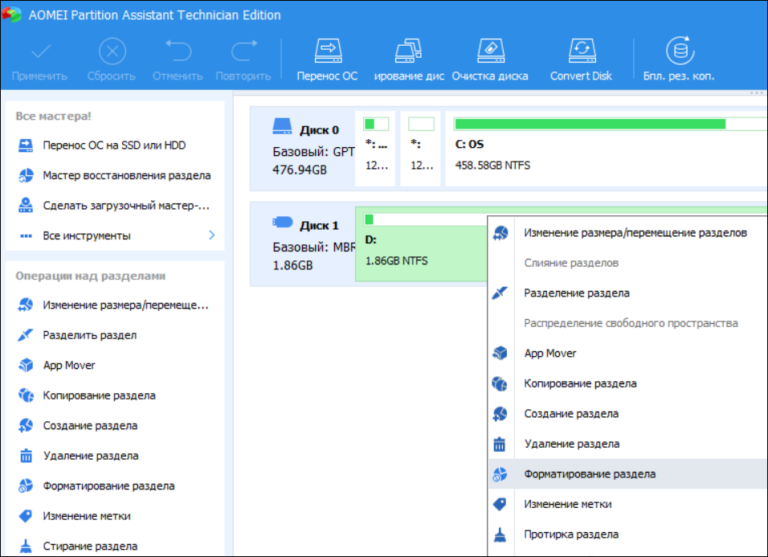Click disabled Распределение свободного пространства entry

(629, 323)
